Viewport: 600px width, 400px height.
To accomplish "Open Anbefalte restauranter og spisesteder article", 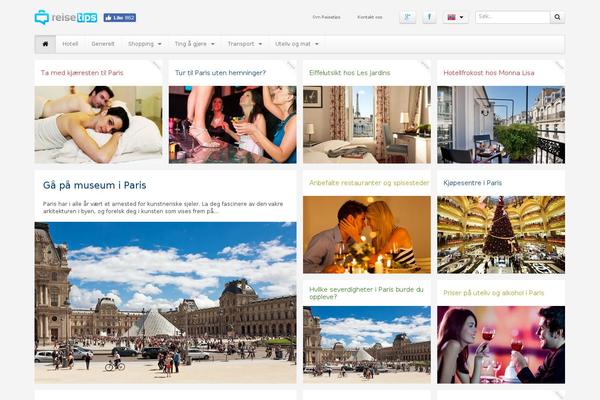I will pyautogui.click(x=369, y=183).
